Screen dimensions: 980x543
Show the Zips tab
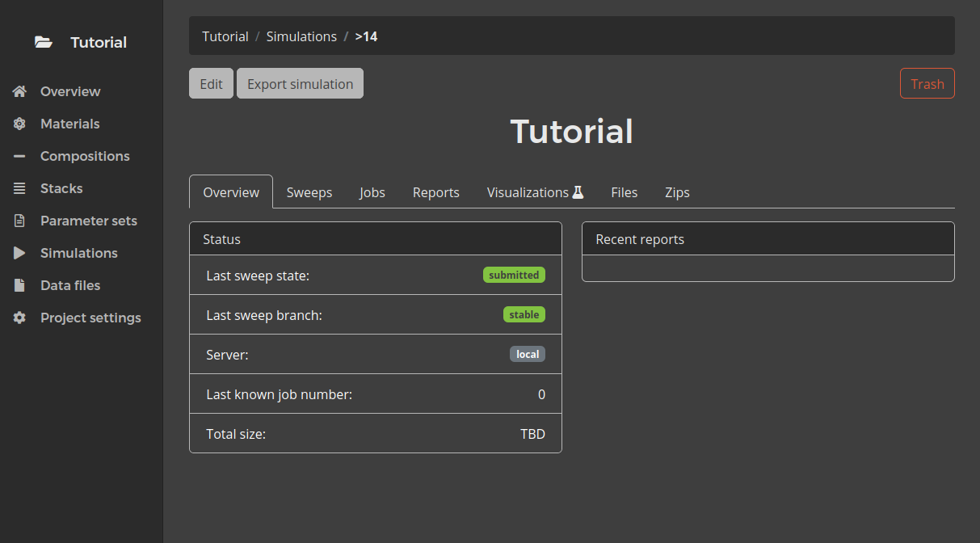point(677,192)
